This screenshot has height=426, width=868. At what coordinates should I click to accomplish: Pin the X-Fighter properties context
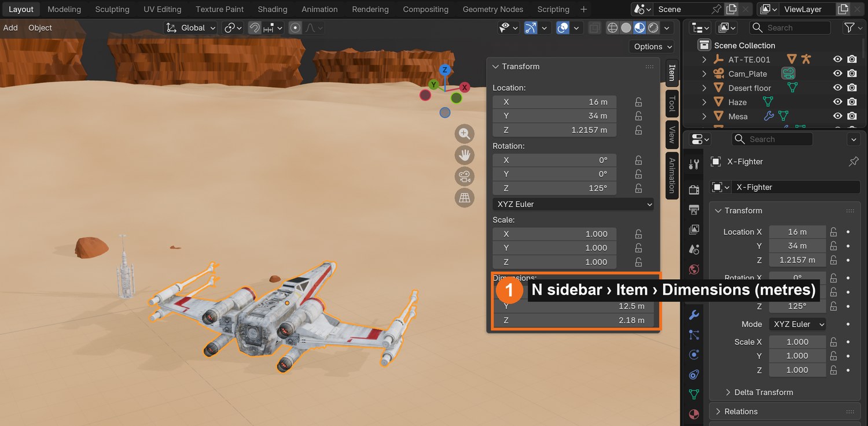point(854,162)
